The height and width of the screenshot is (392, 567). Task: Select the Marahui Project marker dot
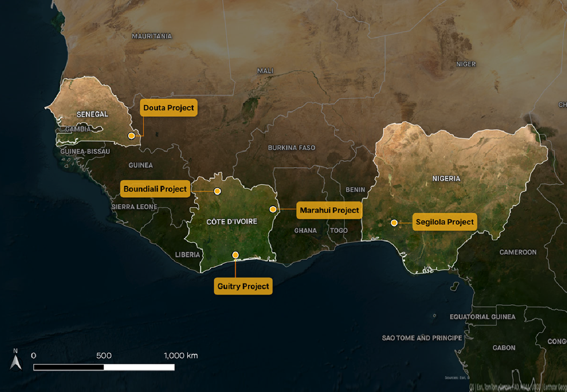click(273, 208)
